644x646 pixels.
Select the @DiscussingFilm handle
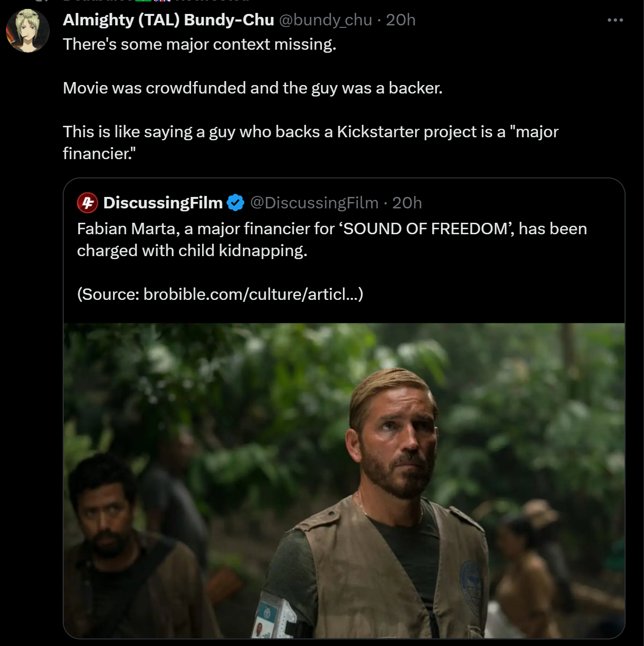314,203
